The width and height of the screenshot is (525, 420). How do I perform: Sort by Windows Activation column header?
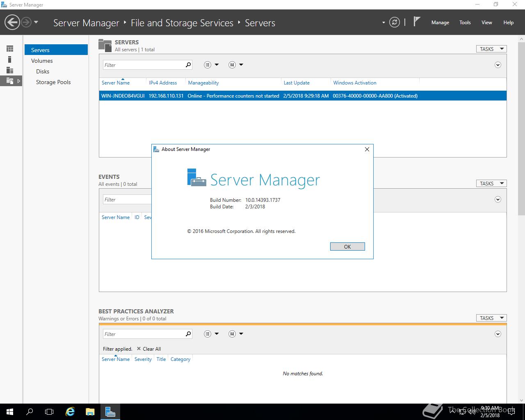point(355,83)
